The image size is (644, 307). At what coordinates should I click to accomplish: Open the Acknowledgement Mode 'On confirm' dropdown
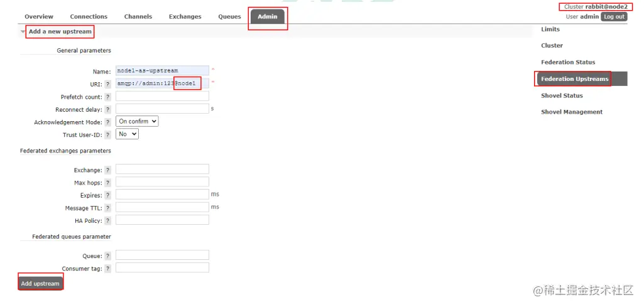click(x=137, y=122)
